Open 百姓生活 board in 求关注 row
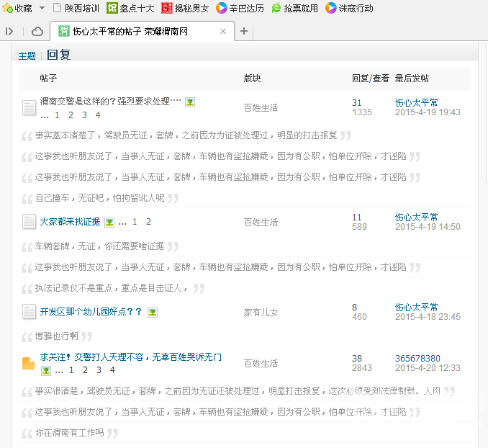Image resolution: width=488 pixels, height=448 pixels. [x=261, y=364]
